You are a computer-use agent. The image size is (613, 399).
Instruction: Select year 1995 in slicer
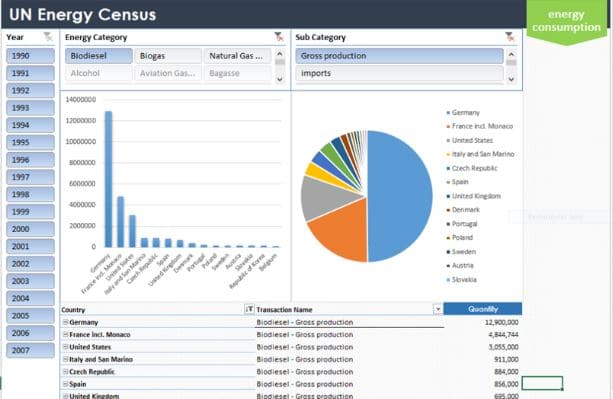coord(30,142)
